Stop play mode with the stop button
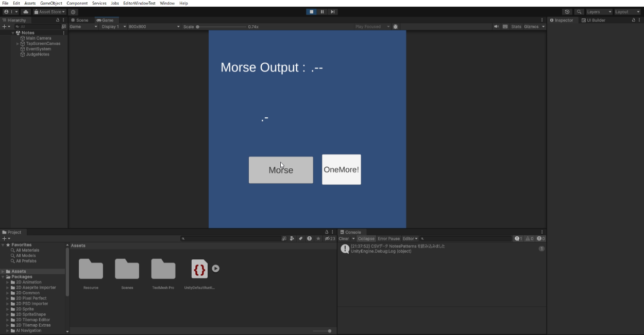The height and width of the screenshot is (335, 644). tap(311, 12)
